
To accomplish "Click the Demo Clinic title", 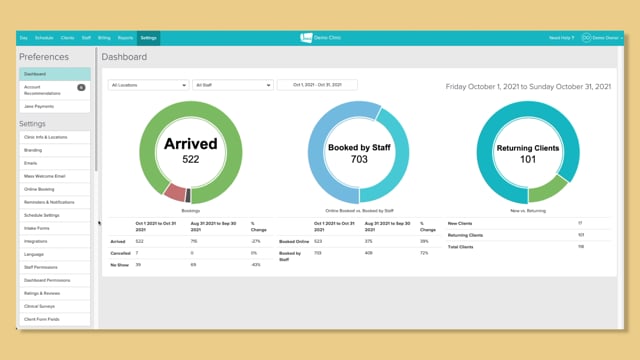I will coord(327,38).
